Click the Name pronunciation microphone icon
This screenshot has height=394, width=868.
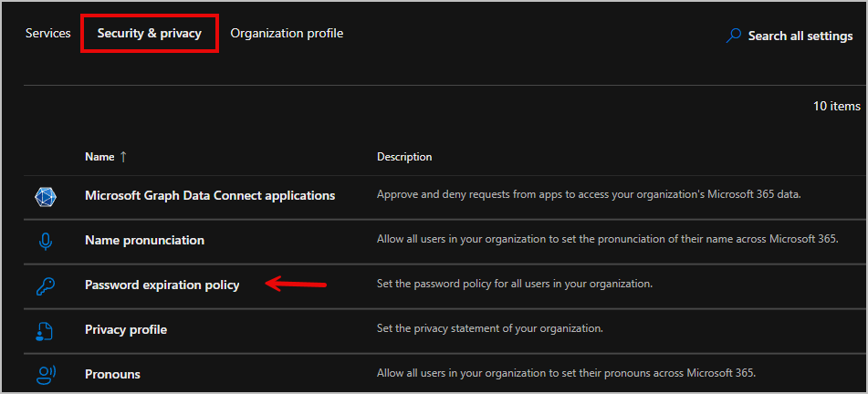(x=46, y=241)
